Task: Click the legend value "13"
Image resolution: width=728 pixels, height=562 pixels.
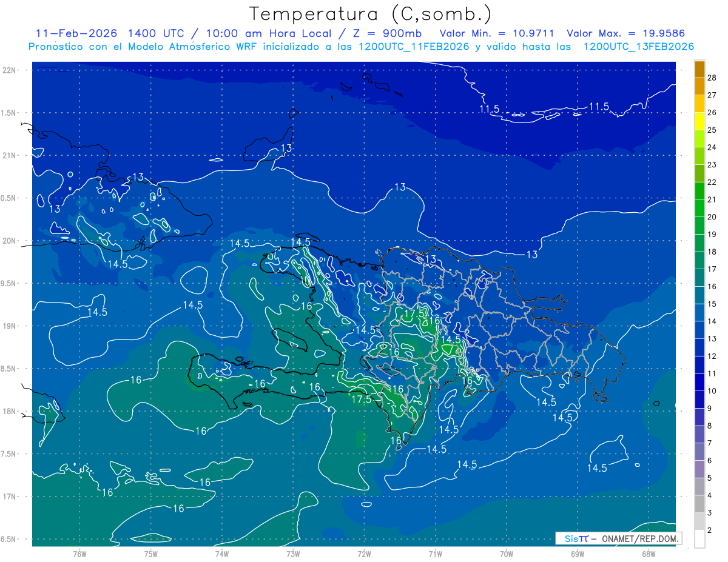Action: 712,339
